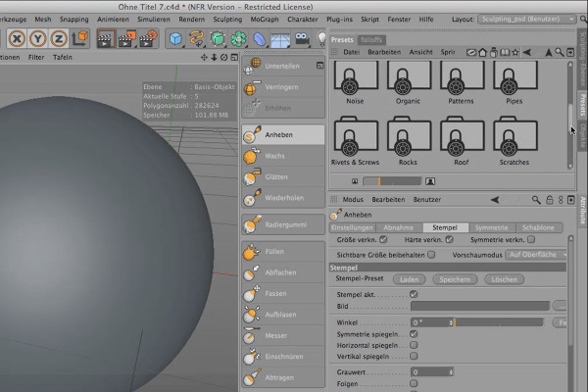Click the blue deformer capsule icon
Viewport: 588px width, 392px height.
coord(259,38)
